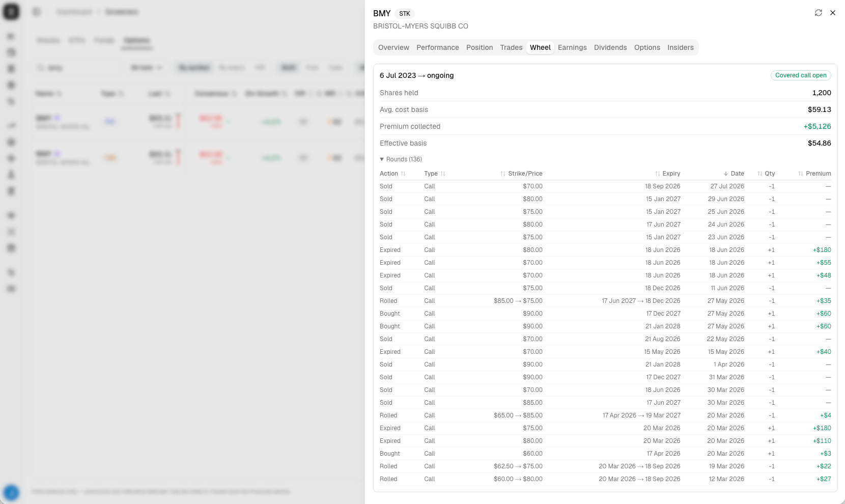Show the Trades tab

point(511,47)
